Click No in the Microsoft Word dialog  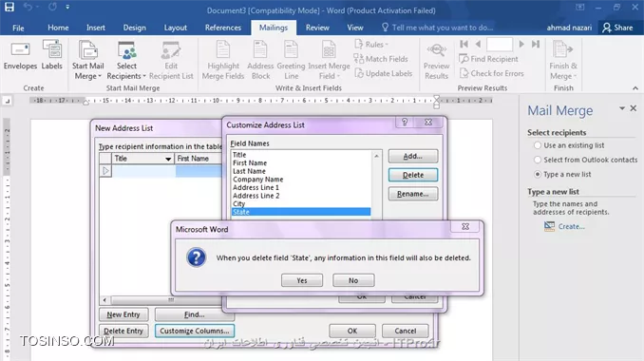pyautogui.click(x=353, y=280)
